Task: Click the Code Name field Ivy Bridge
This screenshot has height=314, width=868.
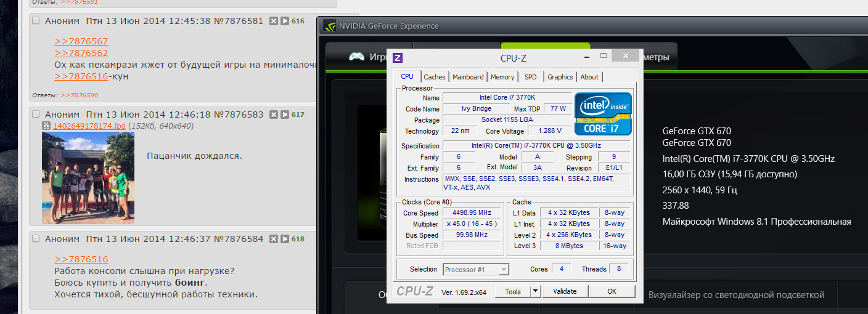Action: (x=477, y=109)
